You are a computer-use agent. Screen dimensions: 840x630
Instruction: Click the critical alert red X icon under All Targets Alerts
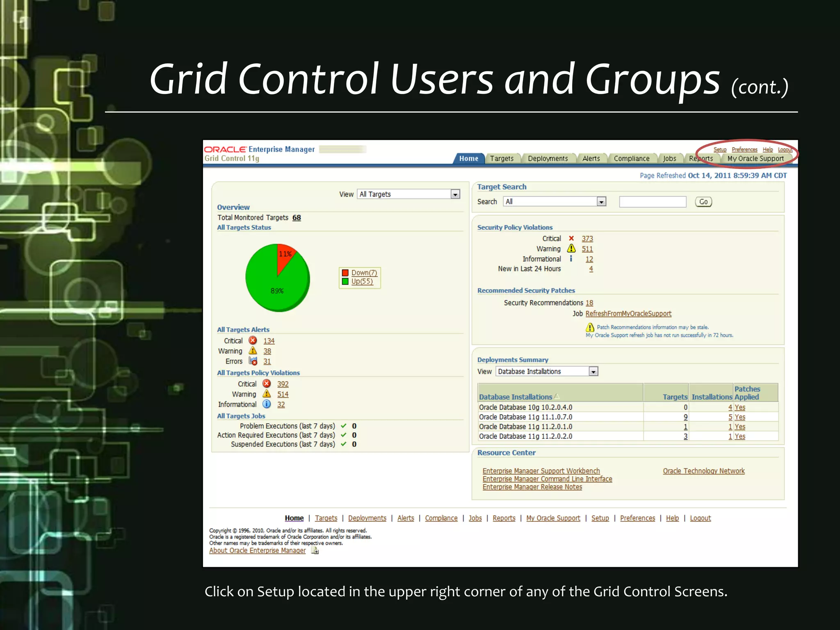point(253,340)
